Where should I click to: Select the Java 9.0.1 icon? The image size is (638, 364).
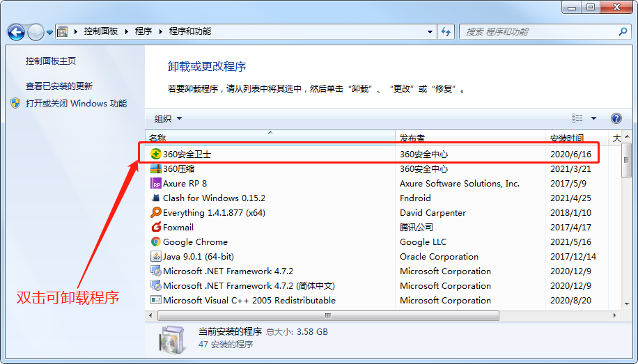(x=156, y=257)
